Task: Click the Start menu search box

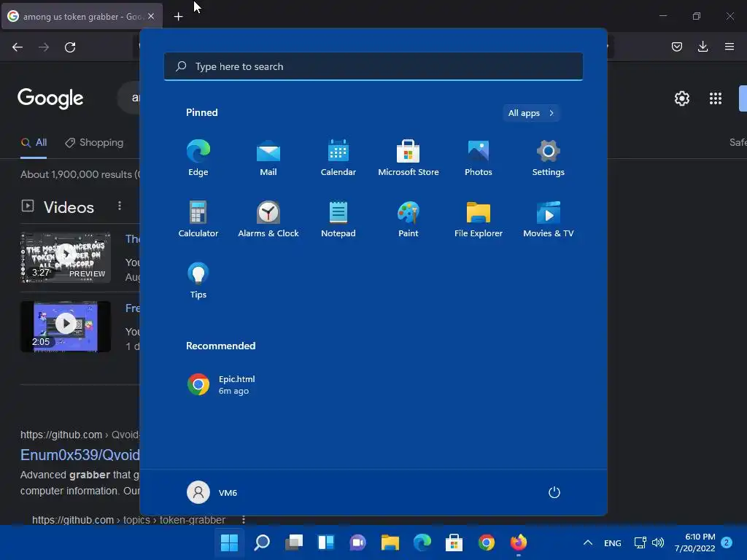Action: pyautogui.click(x=373, y=66)
